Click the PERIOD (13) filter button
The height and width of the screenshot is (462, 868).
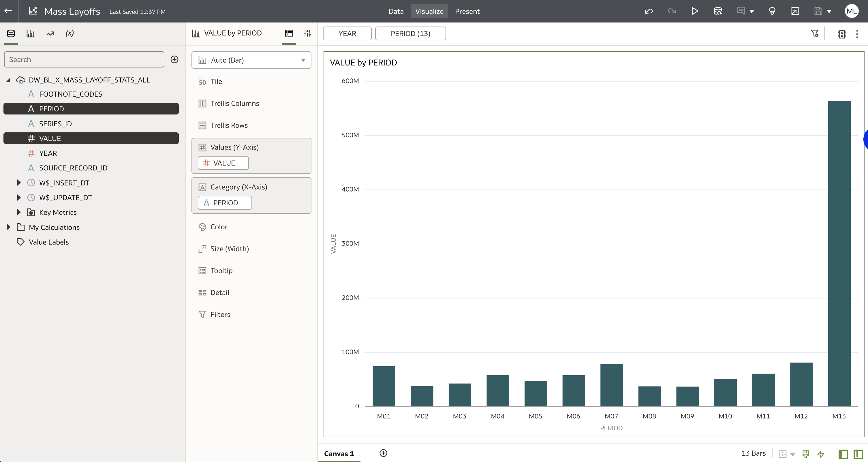point(410,33)
